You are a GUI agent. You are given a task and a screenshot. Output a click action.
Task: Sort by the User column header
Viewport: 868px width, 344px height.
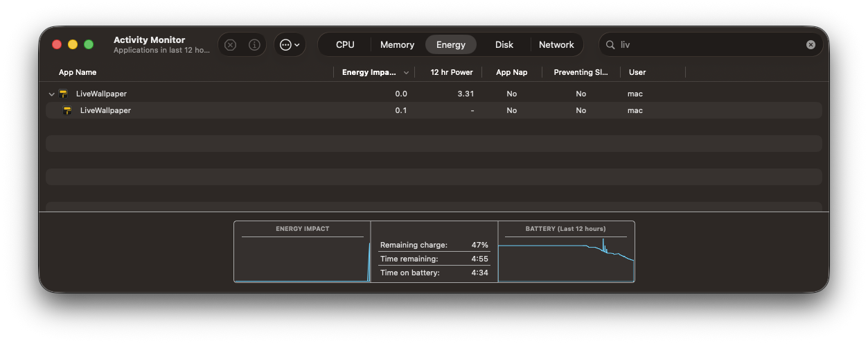point(637,72)
